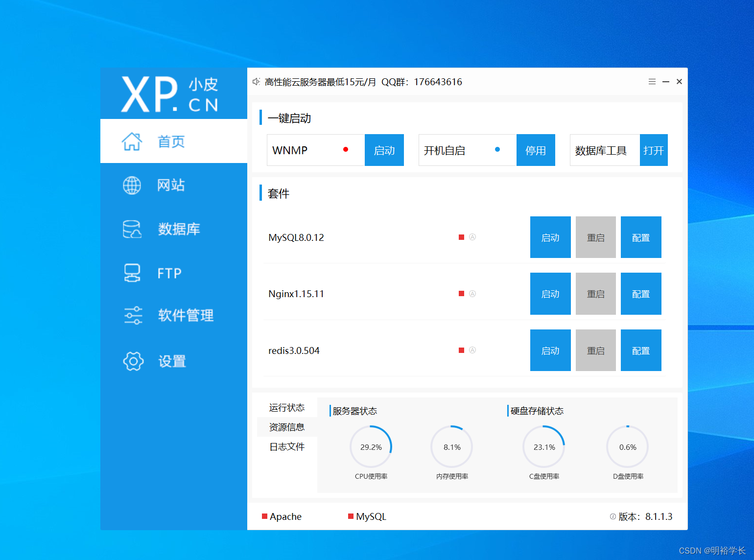Click MySQL8.0.12 red status square
The width and height of the screenshot is (754, 560).
tap(461, 237)
